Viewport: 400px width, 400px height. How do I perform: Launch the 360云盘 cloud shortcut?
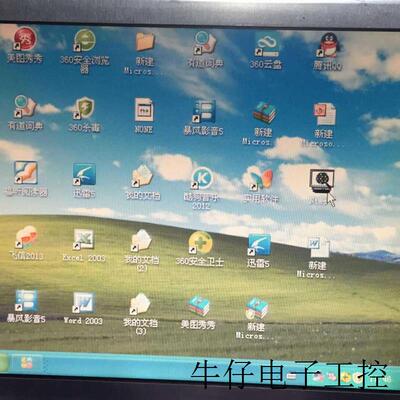click(267, 45)
